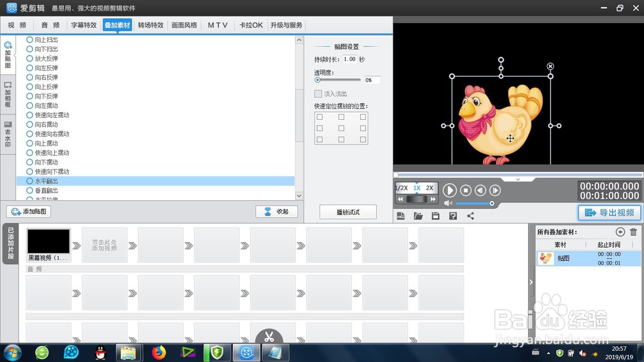
Task: Set playback speed to 2X
Action: tap(430, 188)
